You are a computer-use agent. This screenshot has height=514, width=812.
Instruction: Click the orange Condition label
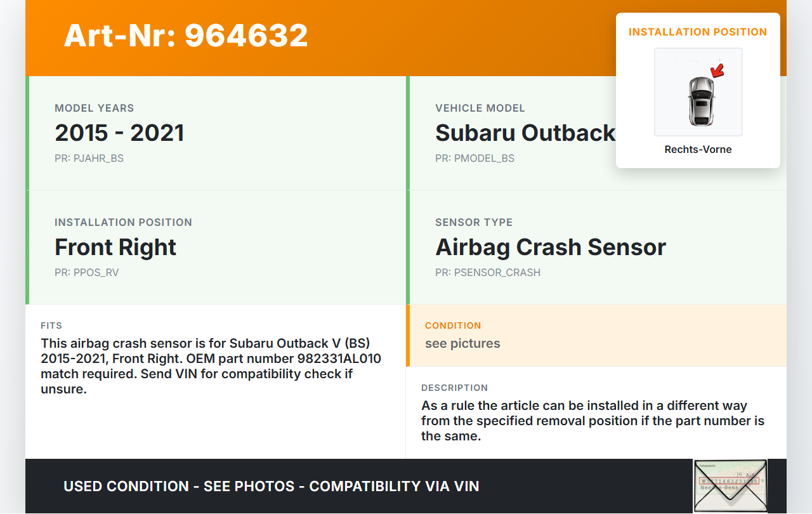(453, 326)
